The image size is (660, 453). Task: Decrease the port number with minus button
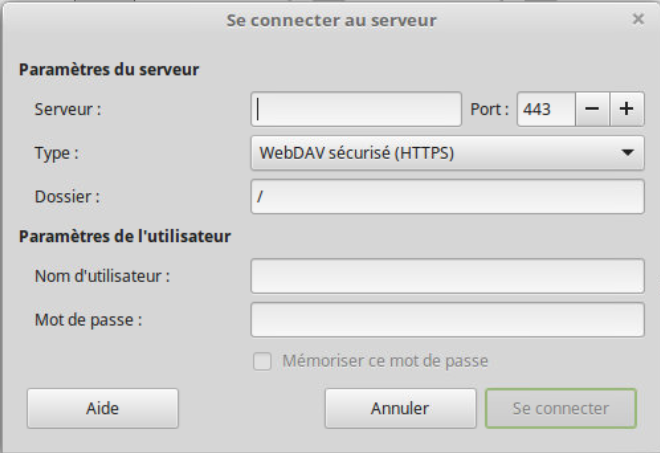[592, 109]
